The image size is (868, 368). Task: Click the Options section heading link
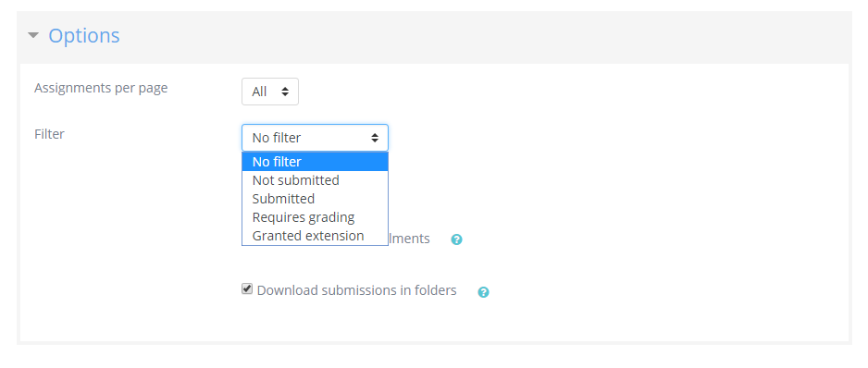(x=84, y=35)
